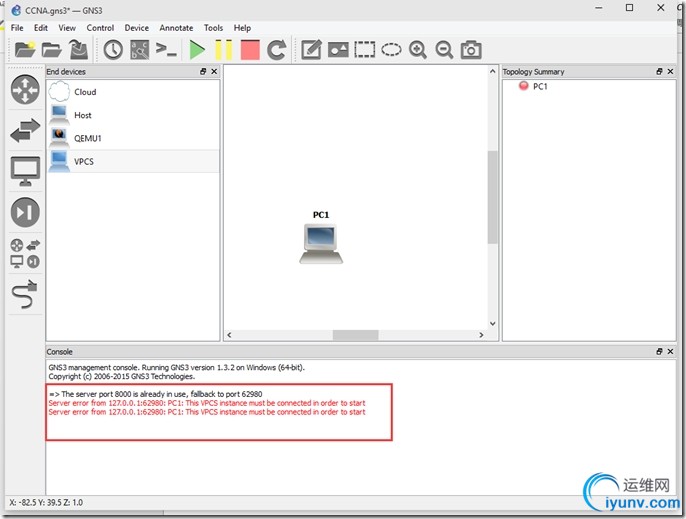This screenshot has height=519, width=686.
Task: Click the Insert a picture icon
Action: 338,49
